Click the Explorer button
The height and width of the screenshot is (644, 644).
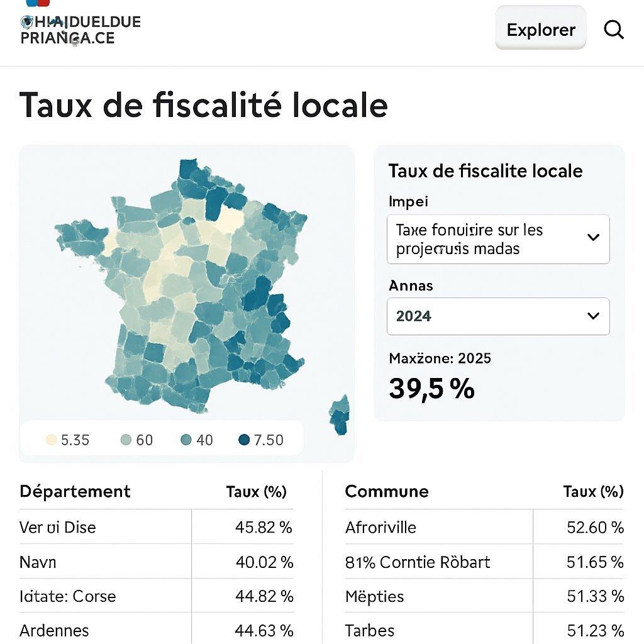(x=540, y=29)
